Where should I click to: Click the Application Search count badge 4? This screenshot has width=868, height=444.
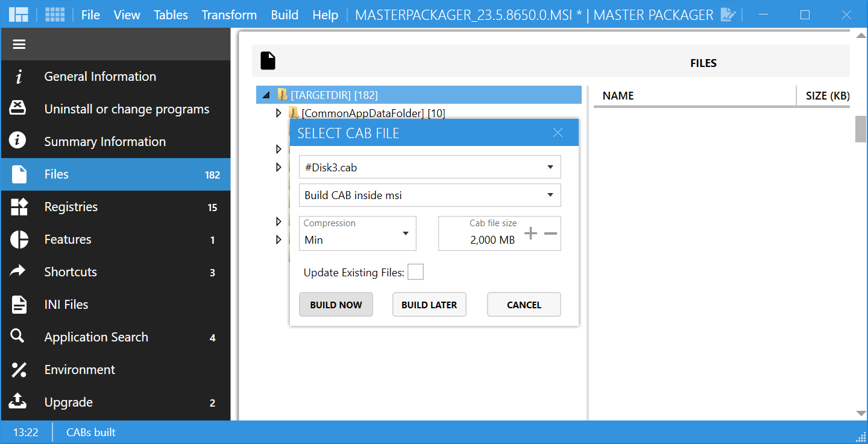(212, 338)
